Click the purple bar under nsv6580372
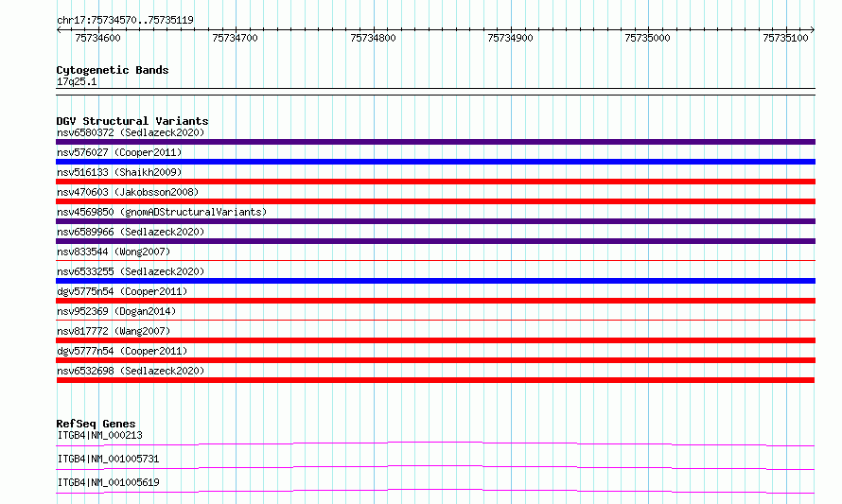 435,142
